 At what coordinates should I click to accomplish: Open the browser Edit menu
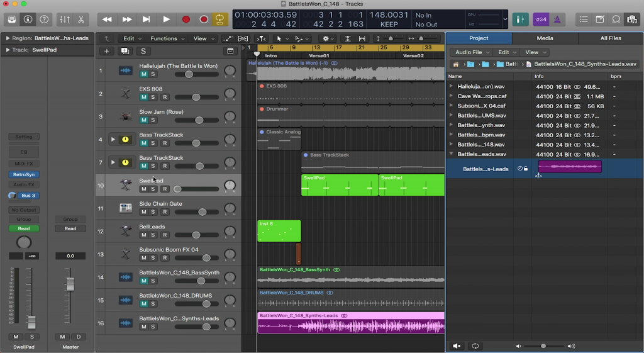pos(507,52)
